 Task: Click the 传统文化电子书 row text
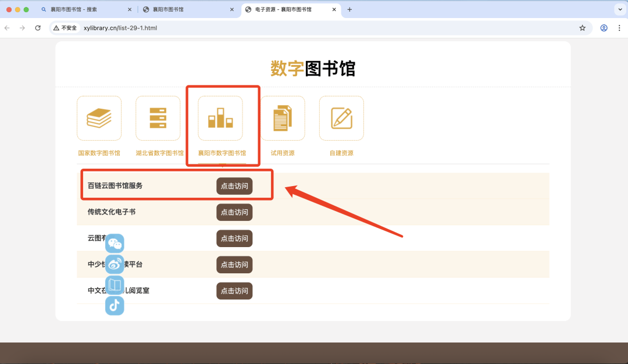coord(111,212)
